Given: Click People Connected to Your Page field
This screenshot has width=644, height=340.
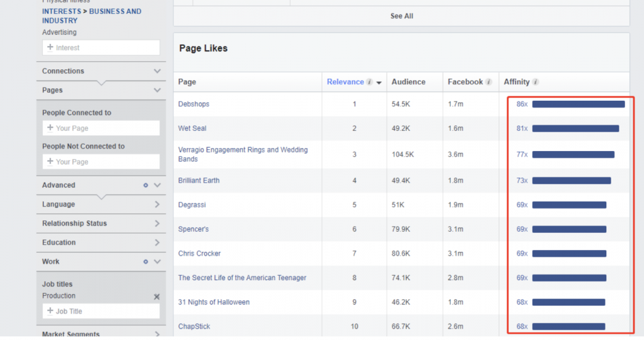Looking at the screenshot, I should point(101,128).
